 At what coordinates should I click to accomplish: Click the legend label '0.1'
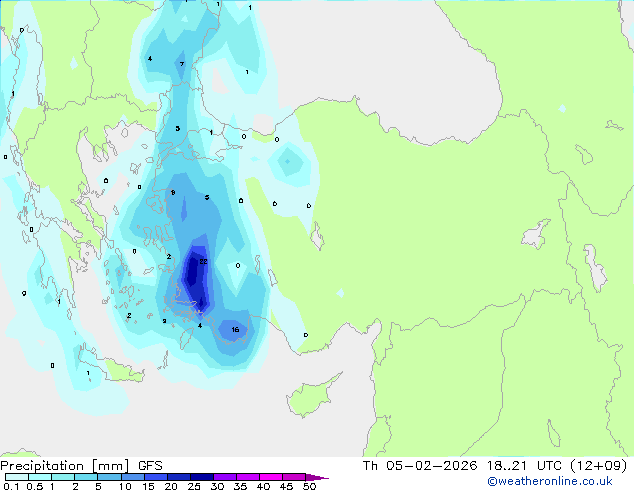point(11,486)
